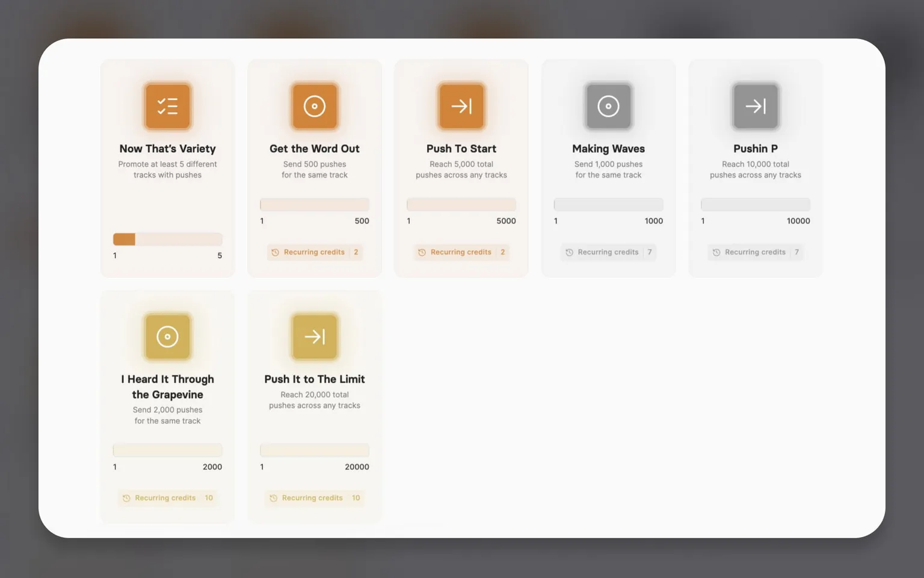Open the Now That's Variety achievement card
The width and height of the screenshot is (924, 578).
tap(167, 167)
